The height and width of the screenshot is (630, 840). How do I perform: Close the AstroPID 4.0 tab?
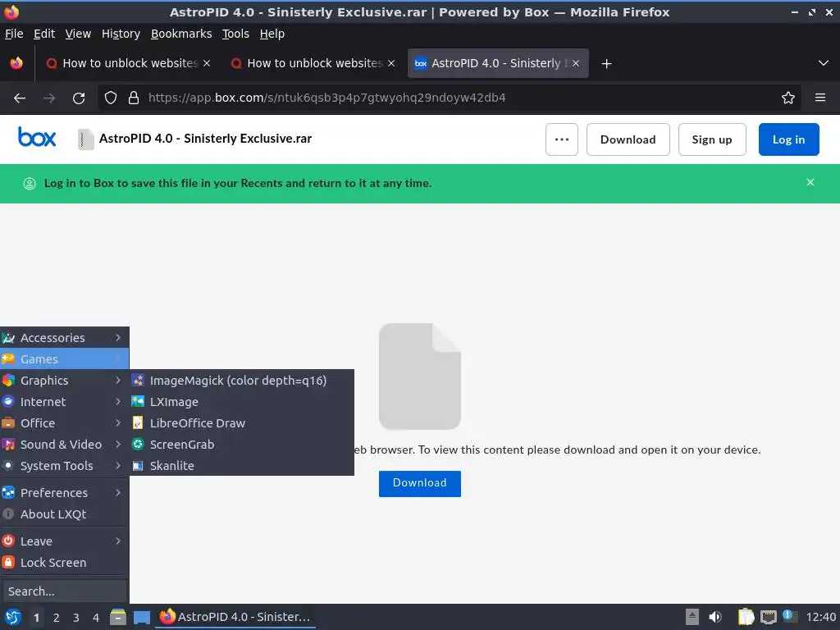[576, 63]
